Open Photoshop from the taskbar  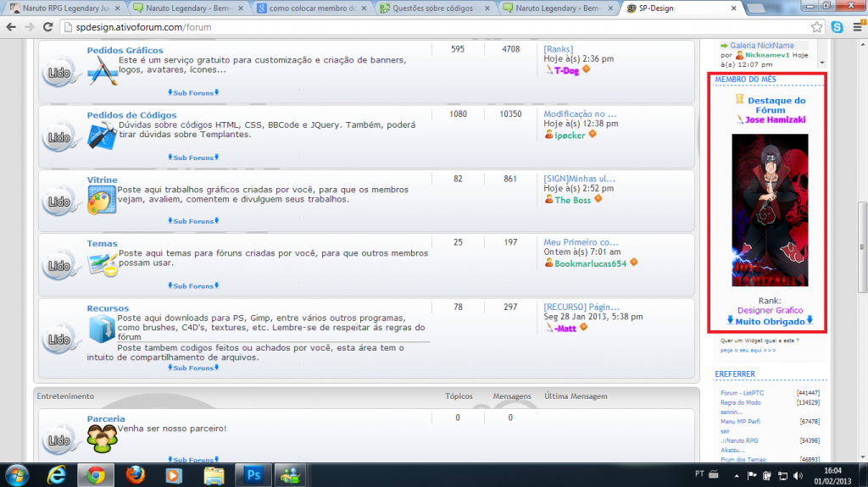(x=253, y=475)
